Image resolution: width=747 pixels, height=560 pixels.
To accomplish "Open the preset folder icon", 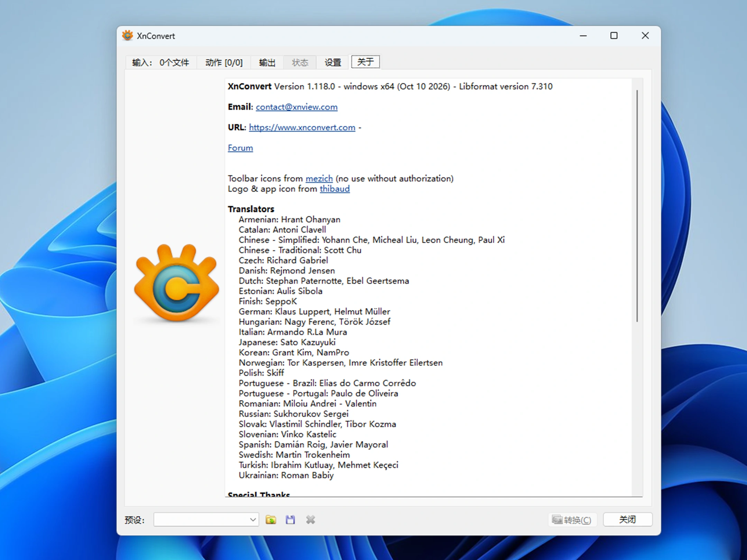I will (x=271, y=520).
